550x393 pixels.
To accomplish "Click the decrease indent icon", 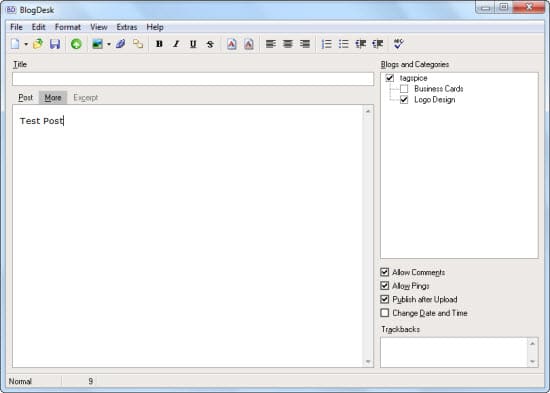I will pos(361,44).
